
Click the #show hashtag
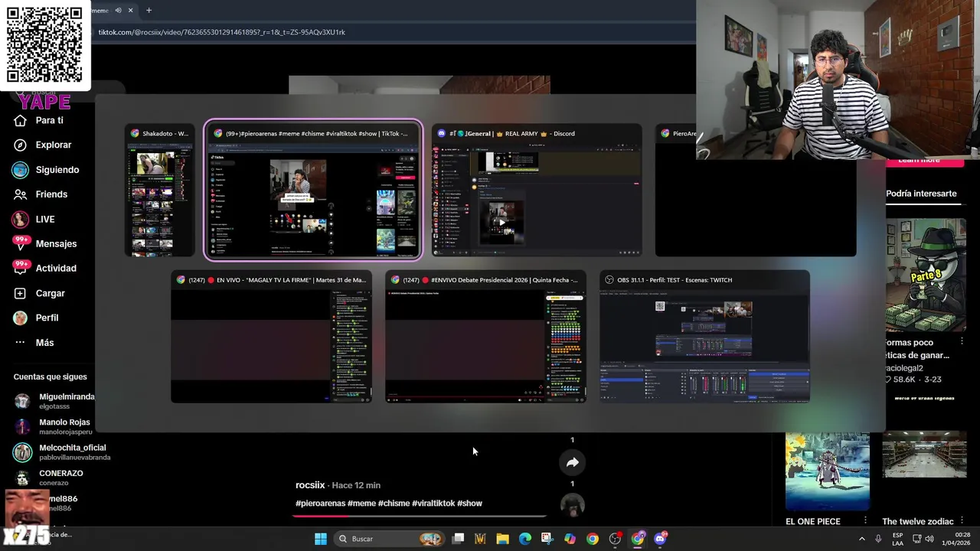(469, 504)
